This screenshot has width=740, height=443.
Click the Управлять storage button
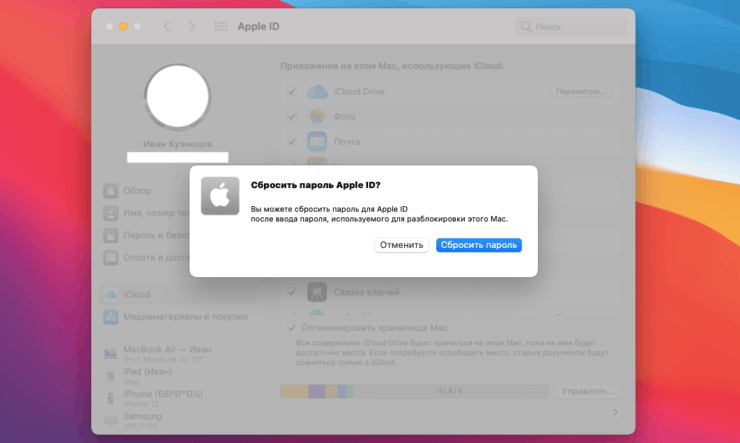click(x=588, y=391)
